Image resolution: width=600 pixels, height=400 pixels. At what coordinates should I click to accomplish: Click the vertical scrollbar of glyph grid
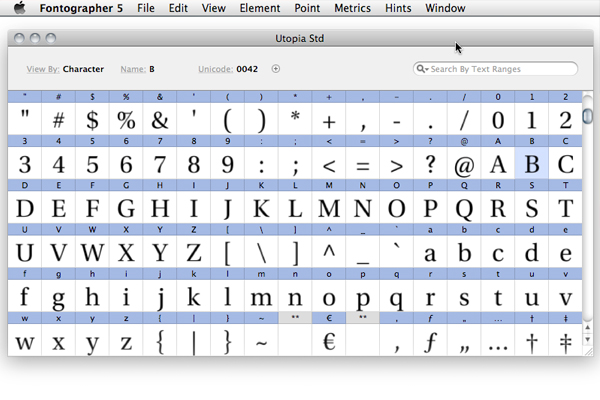(x=588, y=220)
